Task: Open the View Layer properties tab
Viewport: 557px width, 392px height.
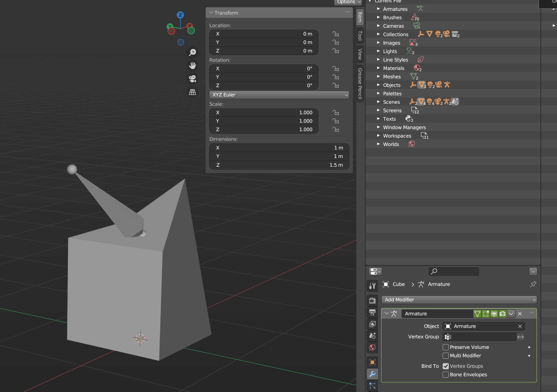Action: [372, 324]
